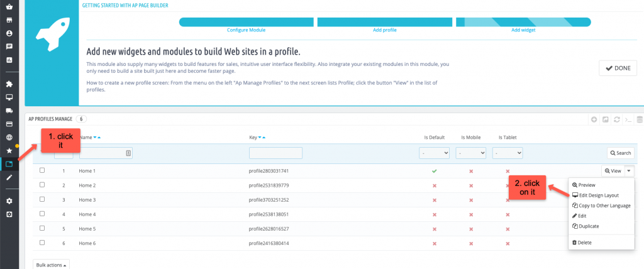Select the Home 3 row checkbox
644x269 pixels.
tap(42, 199)
